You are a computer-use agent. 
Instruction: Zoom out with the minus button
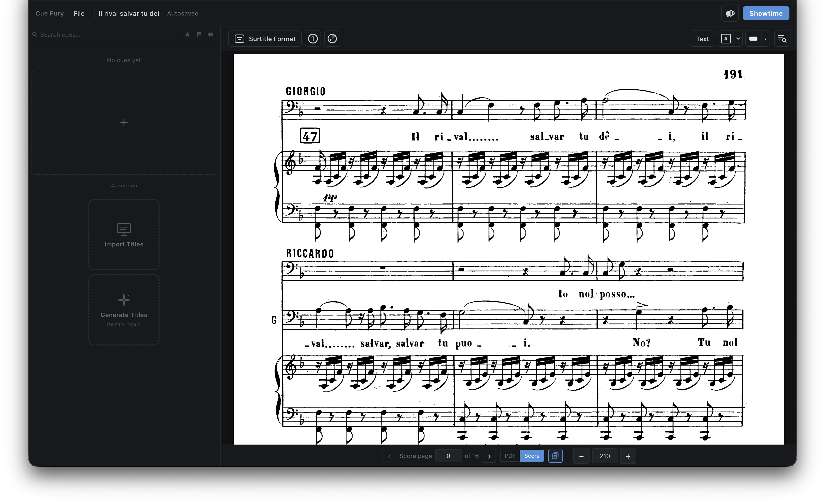[581, 456]
